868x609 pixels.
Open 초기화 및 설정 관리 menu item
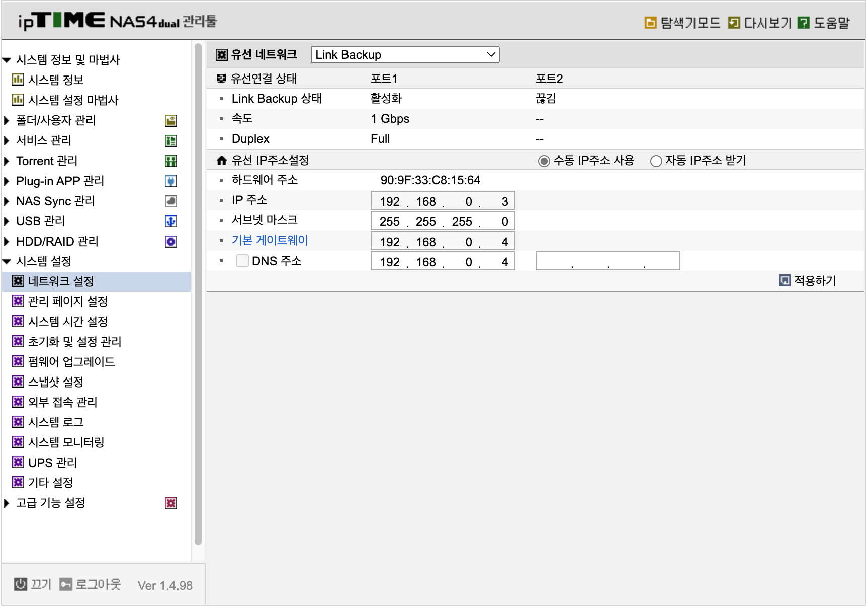[74, 342]
